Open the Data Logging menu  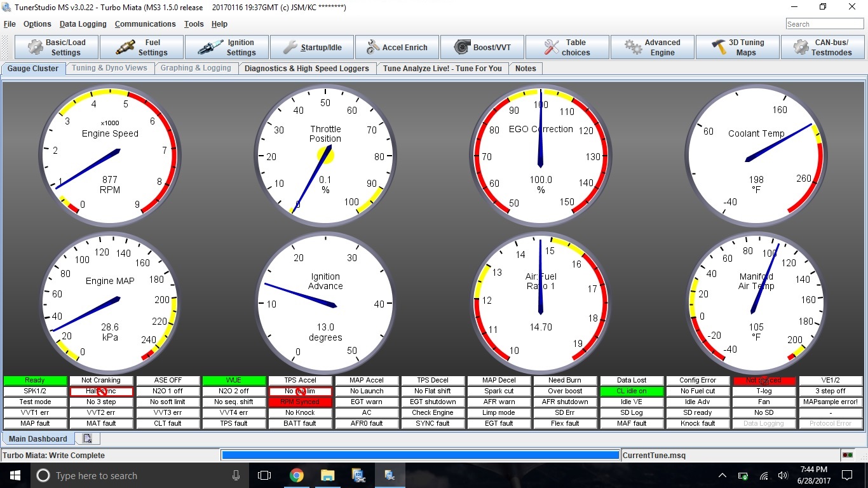point(83,24)
